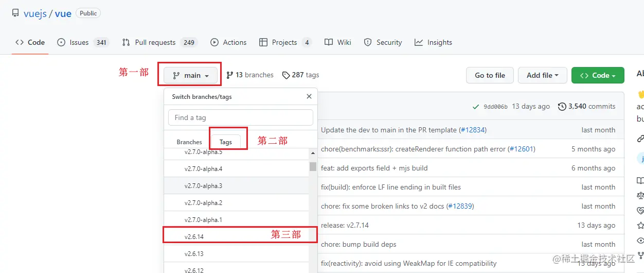Image resolution: width=644 pixels, height=273 pixels.
Task: Select tag v2.7.0-alpha.3
Action: [x=236, y=185]
